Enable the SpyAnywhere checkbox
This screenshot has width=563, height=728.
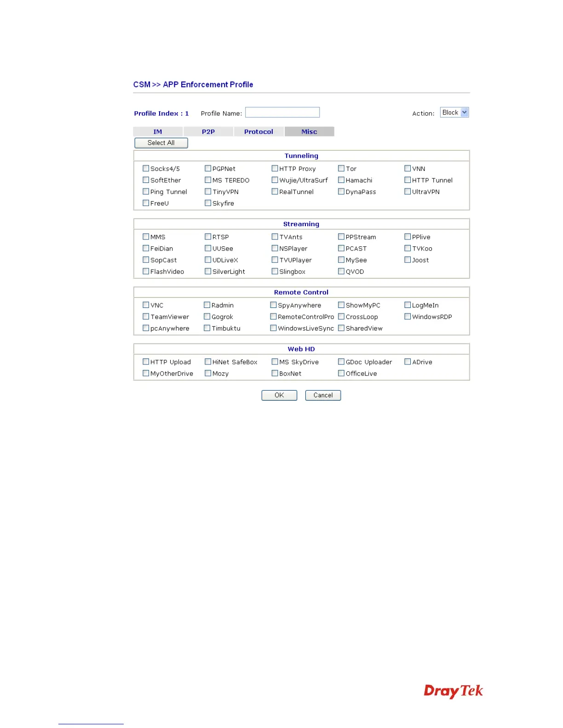coord(273,305)
